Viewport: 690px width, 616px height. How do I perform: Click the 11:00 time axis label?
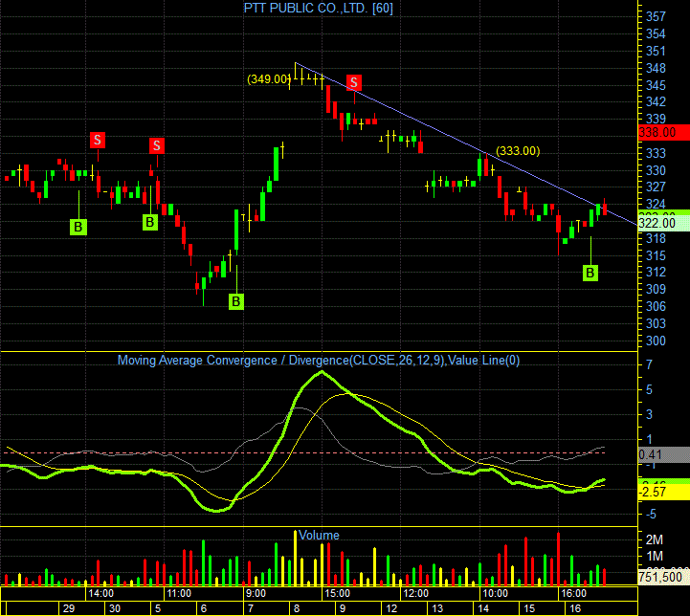(179, 593)
